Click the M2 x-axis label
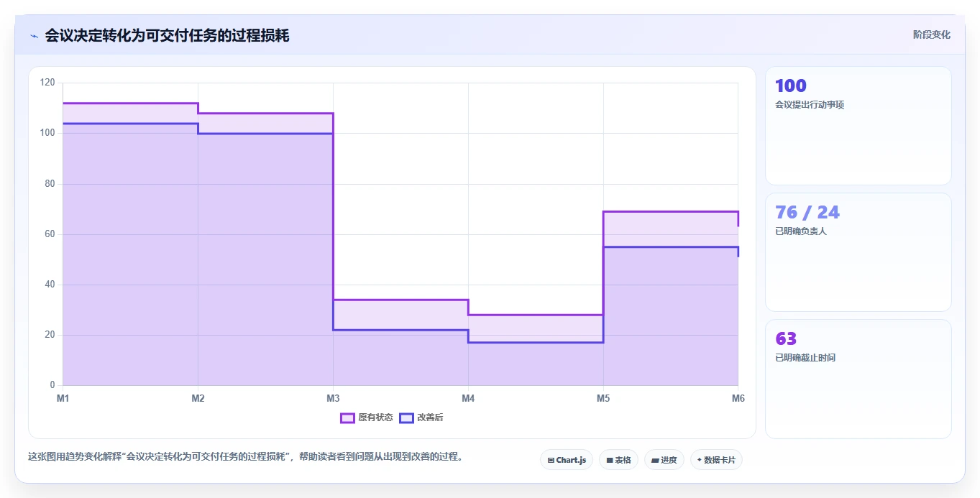 point(198,398)
